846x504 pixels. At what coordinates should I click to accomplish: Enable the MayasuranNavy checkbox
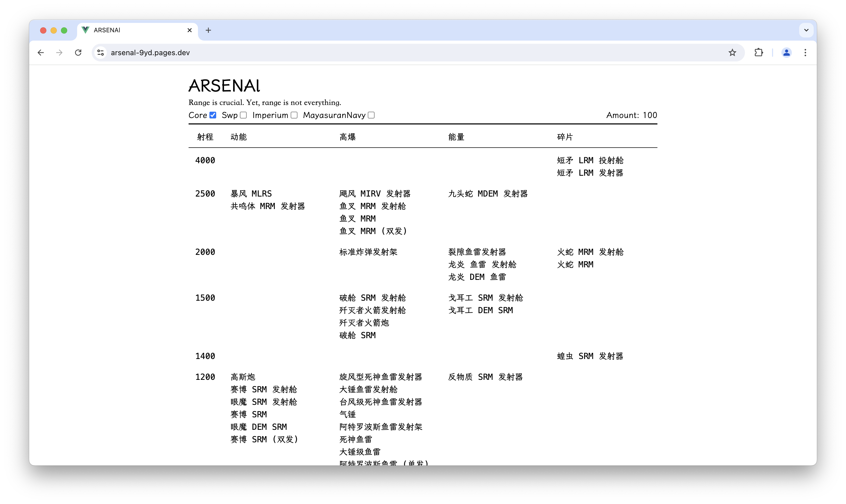(371, 115)
